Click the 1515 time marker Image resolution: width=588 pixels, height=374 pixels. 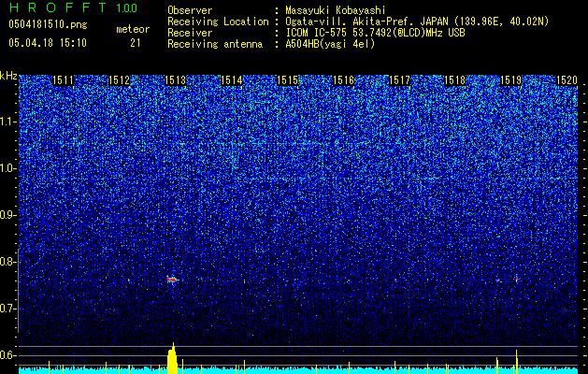(x=287, y=80)
